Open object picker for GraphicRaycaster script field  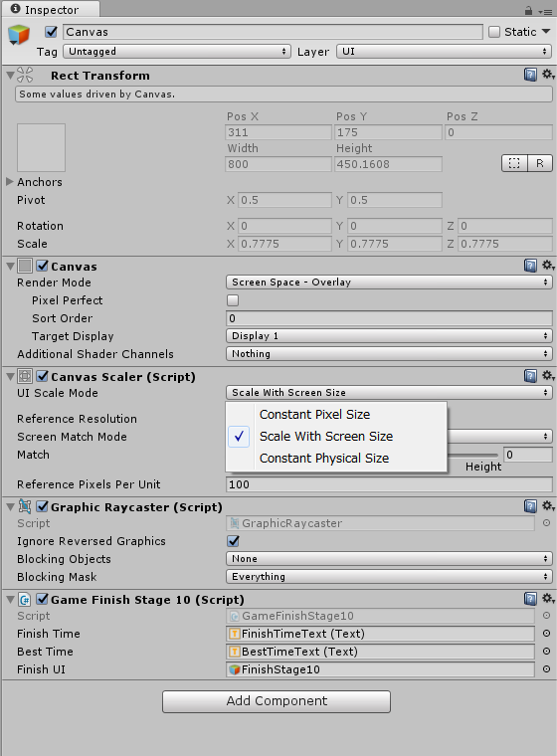coord(546,522)
